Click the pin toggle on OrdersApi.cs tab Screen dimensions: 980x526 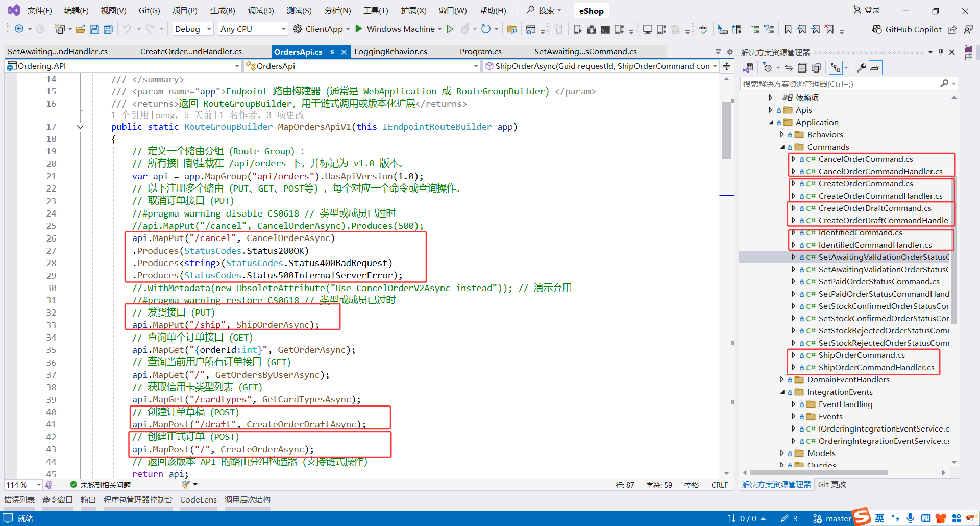(332, 52)
